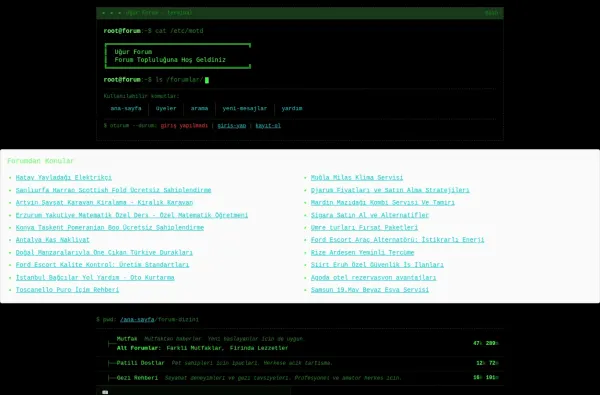Open Şanlıurfa Harran Scottish Fold topic
Image resolution: width=600 pixels, height=395 pixels.
(x=113, y=190)
